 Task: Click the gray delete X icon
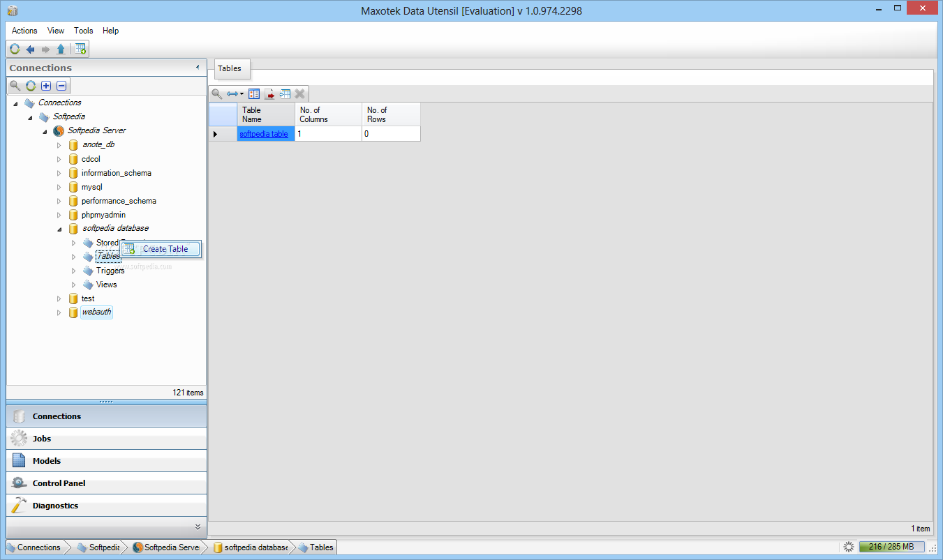(300, 94)
